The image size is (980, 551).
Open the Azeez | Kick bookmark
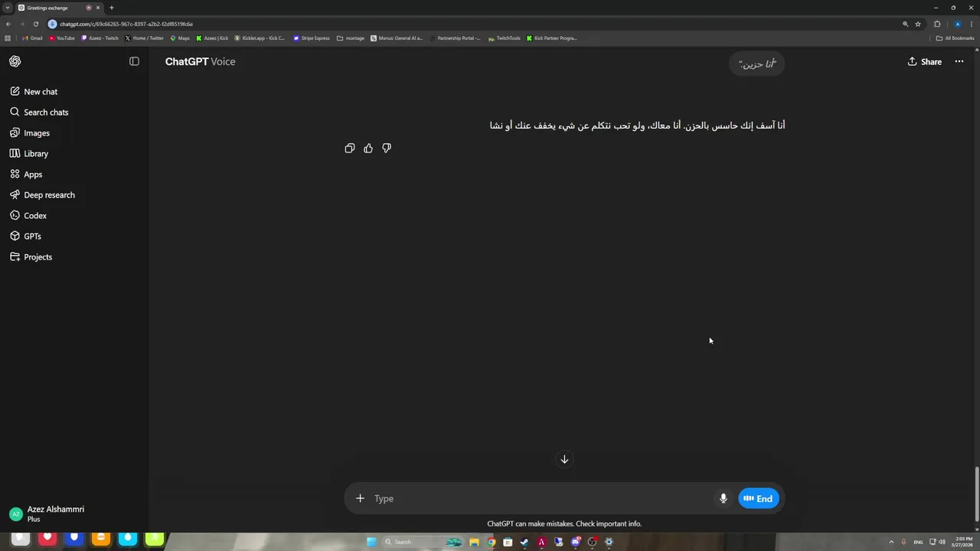point(212,37)
